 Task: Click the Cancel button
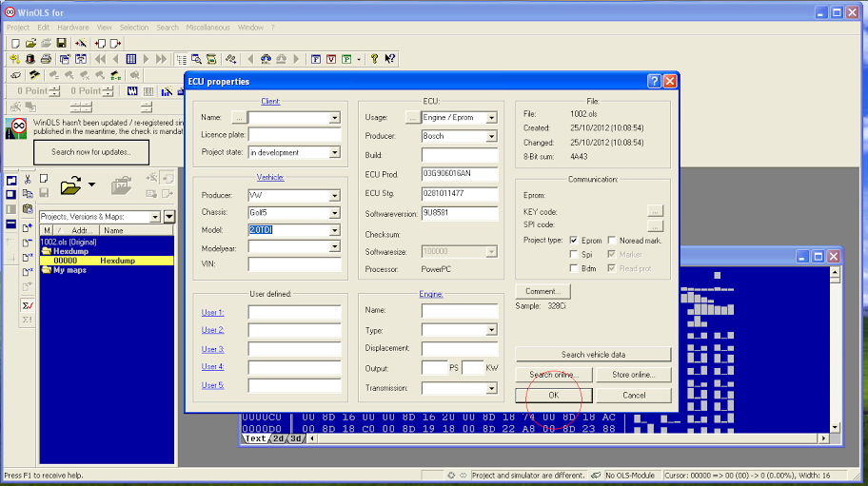[x=634, y=396]
